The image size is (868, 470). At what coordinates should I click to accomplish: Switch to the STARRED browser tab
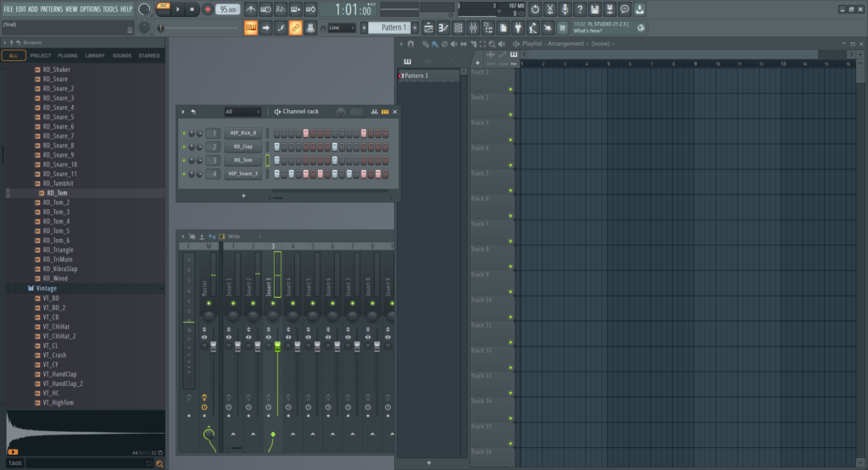pos(149,56)
